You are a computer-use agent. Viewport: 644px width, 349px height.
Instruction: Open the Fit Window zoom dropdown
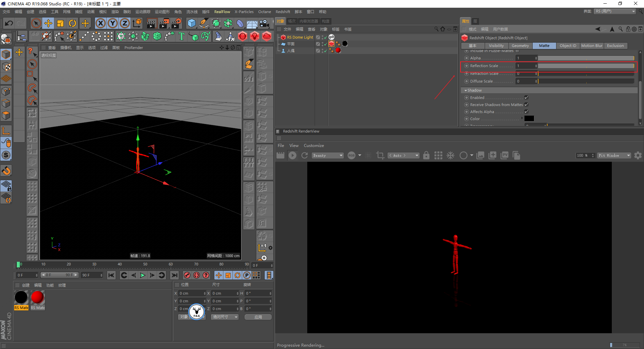[x=614, y=155]
